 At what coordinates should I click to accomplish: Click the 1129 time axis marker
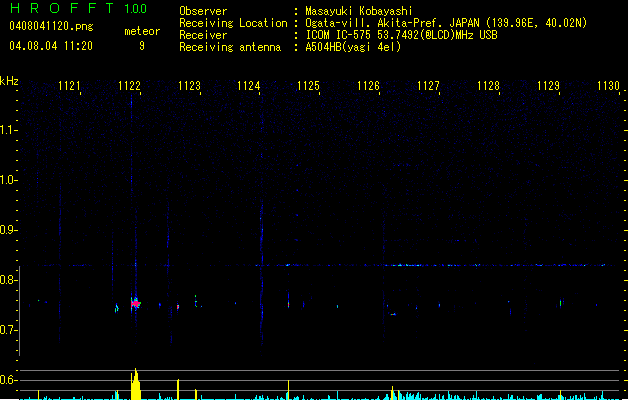click(x=548, y=85)
